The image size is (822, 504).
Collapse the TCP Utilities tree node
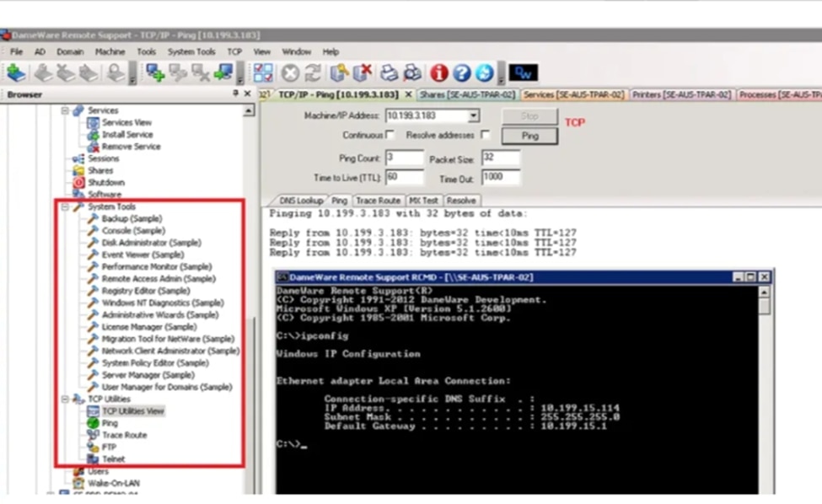point(65,399)
